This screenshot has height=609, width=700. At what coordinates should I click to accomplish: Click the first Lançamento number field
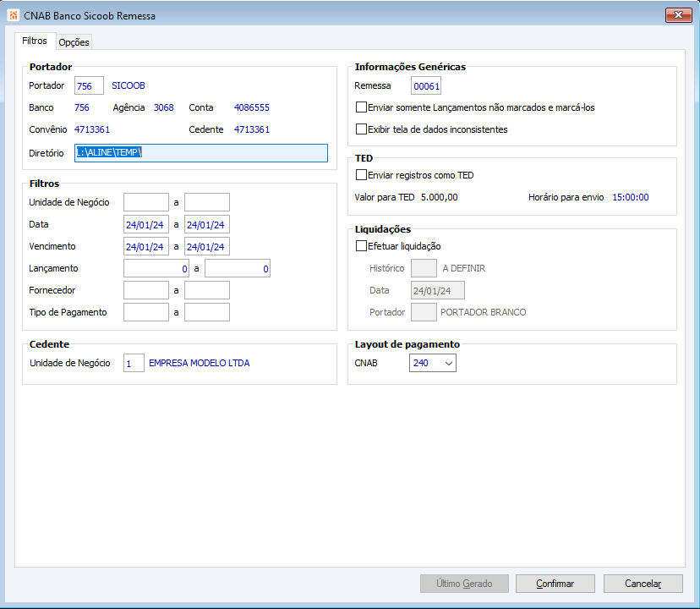pyautogui.click(x=156, y=268)
